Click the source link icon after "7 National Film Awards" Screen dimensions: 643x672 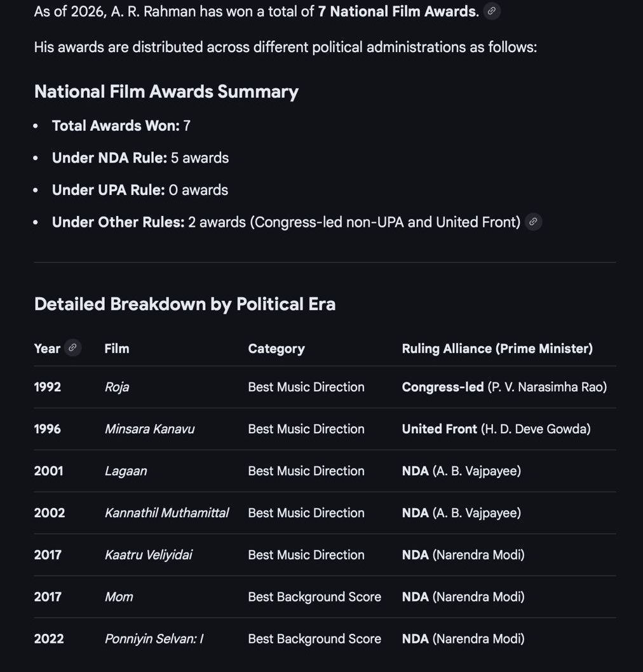point(492,11)
